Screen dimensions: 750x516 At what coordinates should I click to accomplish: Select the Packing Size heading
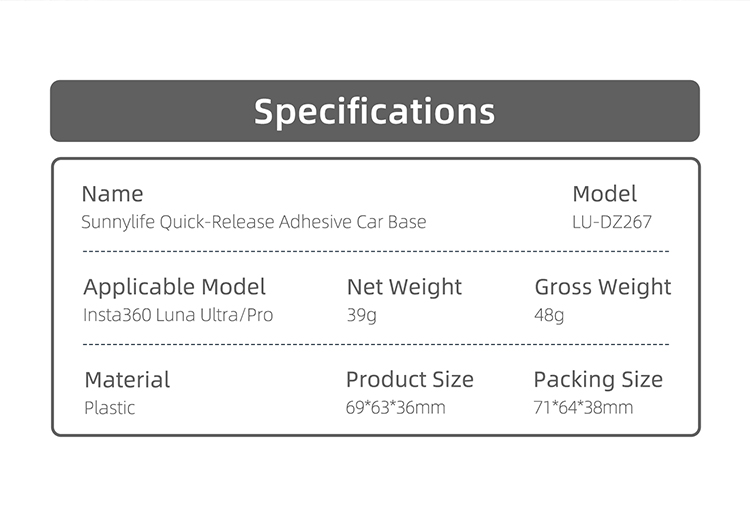coord(598,380)
